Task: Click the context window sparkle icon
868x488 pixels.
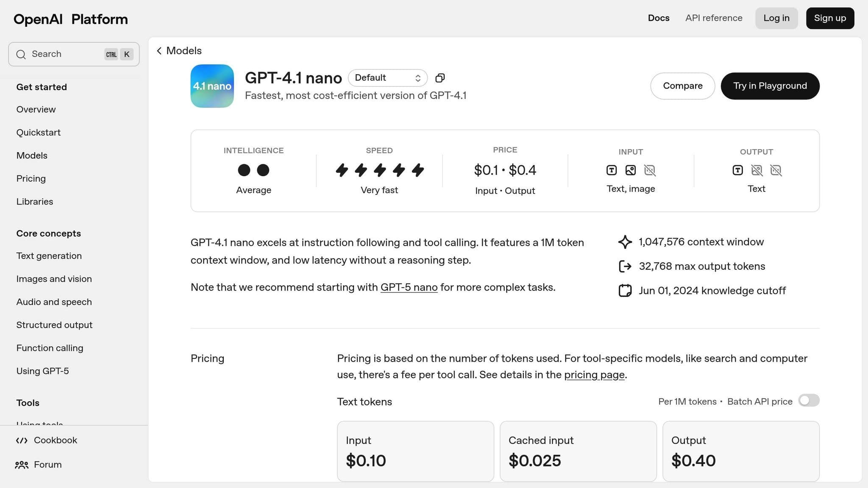Action: 625,242
